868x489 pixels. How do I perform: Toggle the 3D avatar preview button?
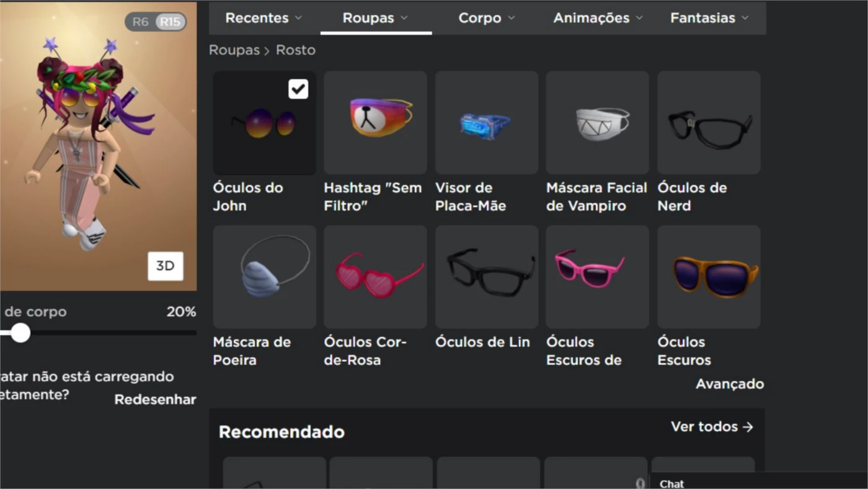166,266
